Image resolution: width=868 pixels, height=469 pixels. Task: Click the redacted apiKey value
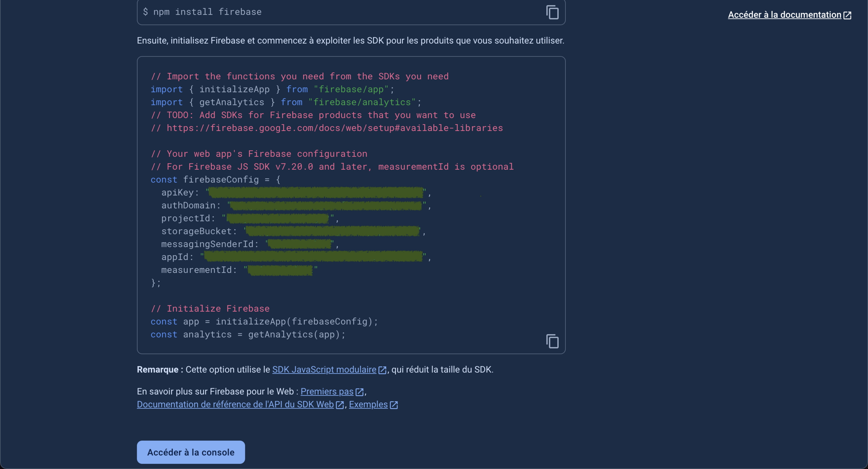tap(316, 193)
